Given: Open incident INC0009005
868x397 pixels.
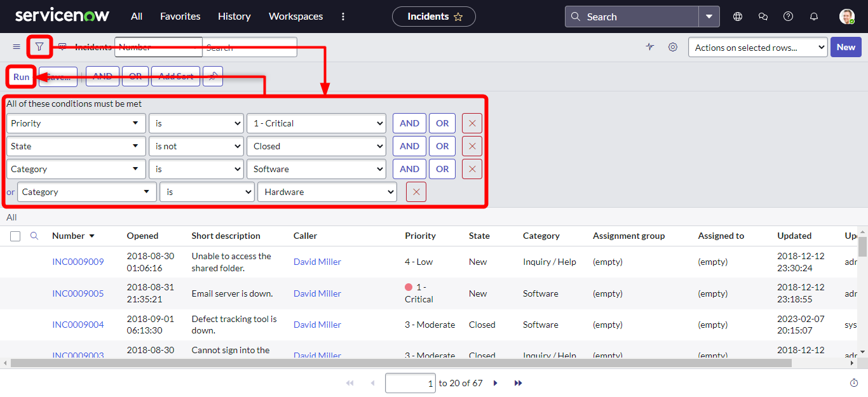Looking at the screenshot, I should [78, 293].
